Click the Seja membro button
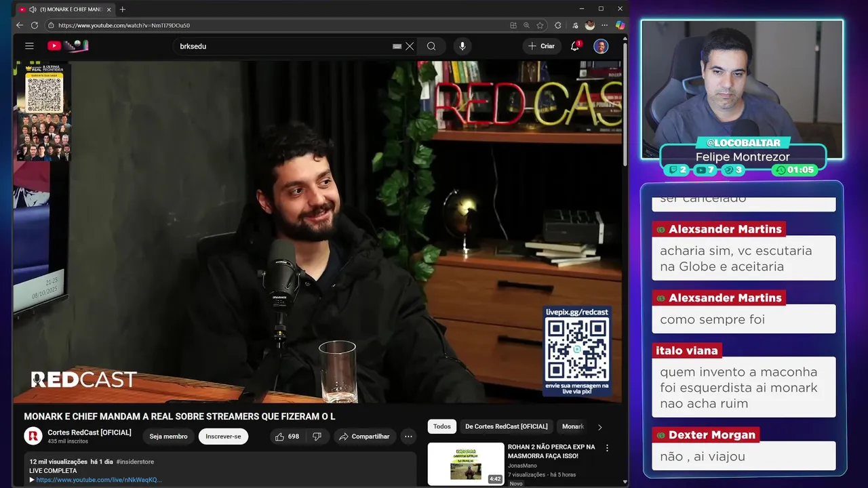This screenshot has width=868, height=488. [168, 436]
